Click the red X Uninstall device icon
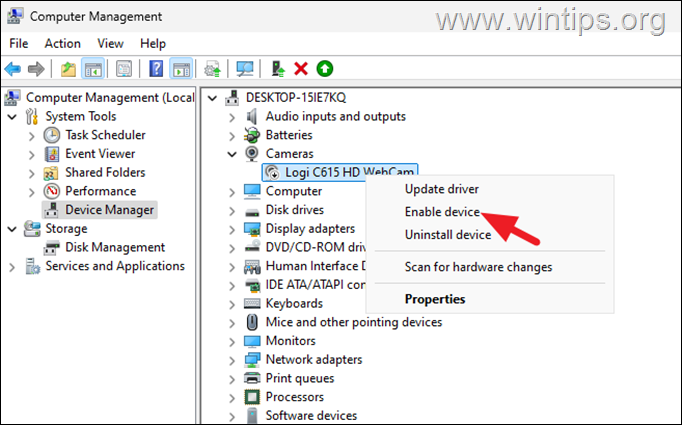Image resolution: width=682 pixels, height=425 pixels. (x=301, y=69)
